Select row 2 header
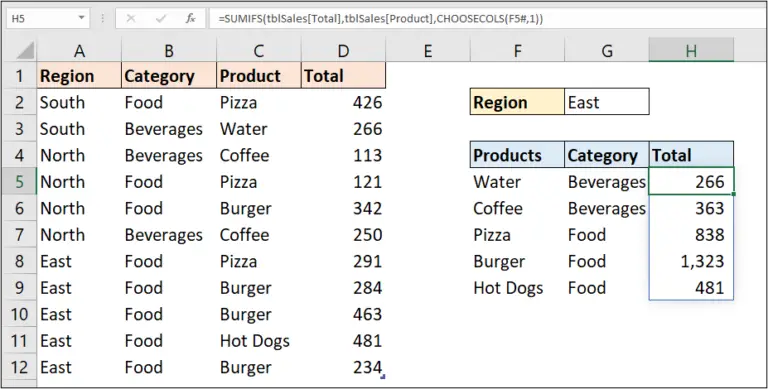The image size is (768, 389). click(20, 102)
